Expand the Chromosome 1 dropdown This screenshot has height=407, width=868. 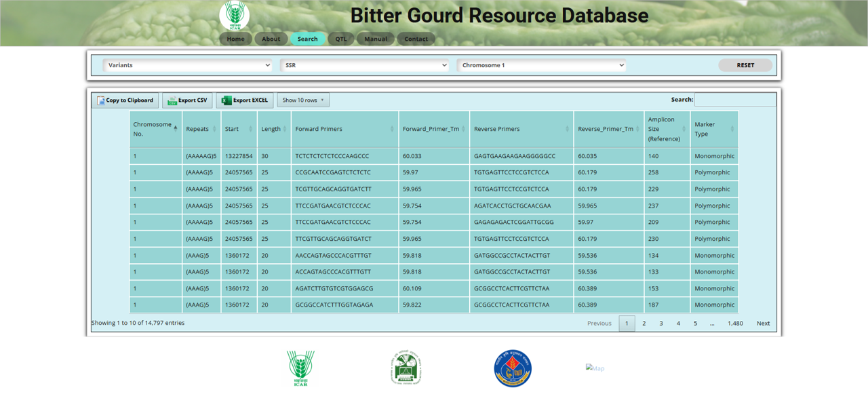tap(541, 65)
